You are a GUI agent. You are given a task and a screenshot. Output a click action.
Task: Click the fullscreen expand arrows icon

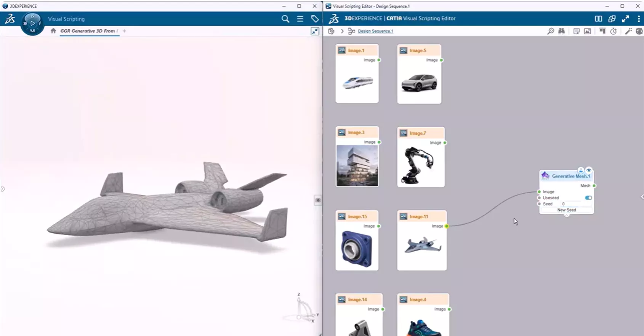[625, 19]
